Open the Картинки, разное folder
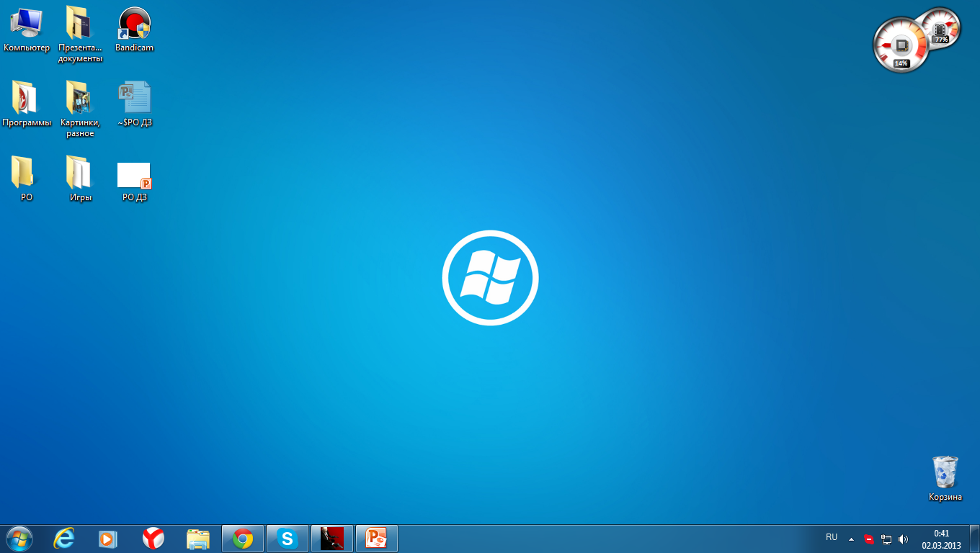 click(x=80, y=109)
